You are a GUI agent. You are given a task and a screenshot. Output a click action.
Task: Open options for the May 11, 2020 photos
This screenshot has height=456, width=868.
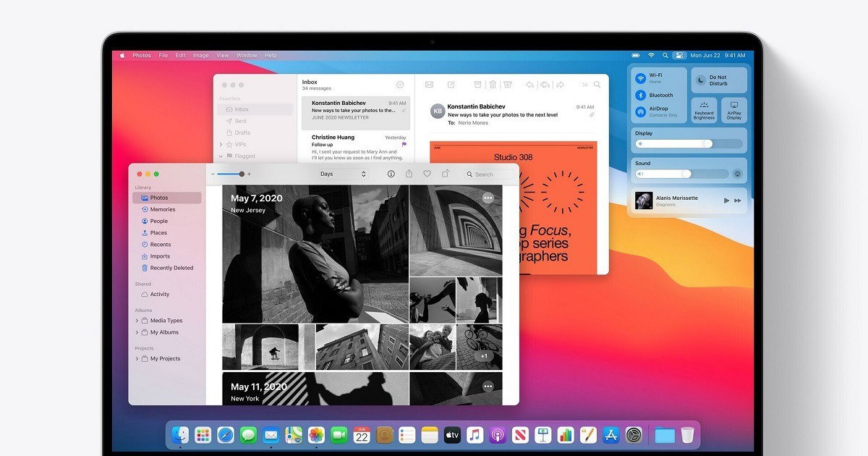tap(488, 386)
